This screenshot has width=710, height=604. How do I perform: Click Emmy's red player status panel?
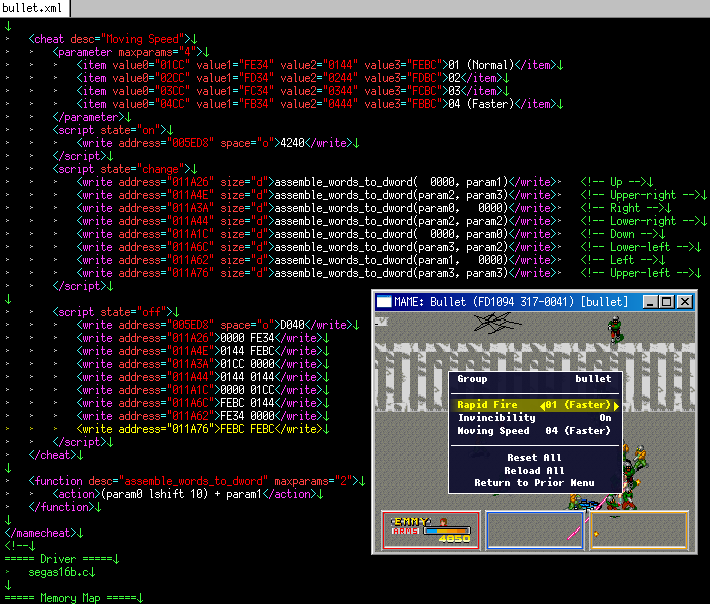click(431, 530)
